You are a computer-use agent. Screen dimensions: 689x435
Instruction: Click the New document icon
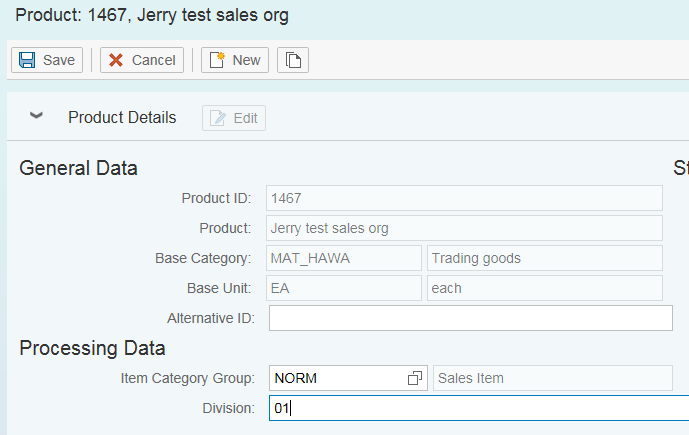point(217,60)
